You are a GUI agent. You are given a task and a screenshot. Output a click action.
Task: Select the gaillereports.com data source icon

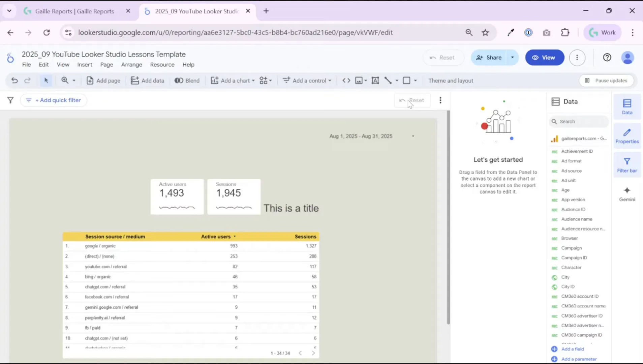(x=555, y=138)
